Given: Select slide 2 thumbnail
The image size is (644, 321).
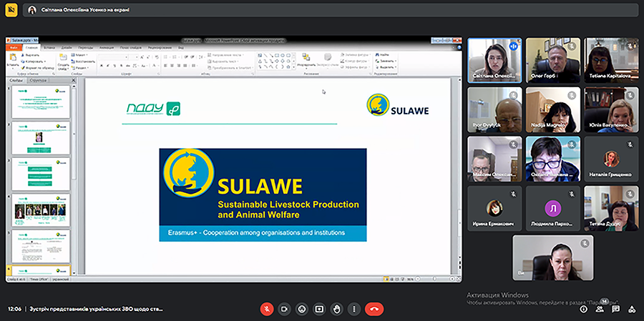Looking at the screenshot, I should tap(41, 138).
